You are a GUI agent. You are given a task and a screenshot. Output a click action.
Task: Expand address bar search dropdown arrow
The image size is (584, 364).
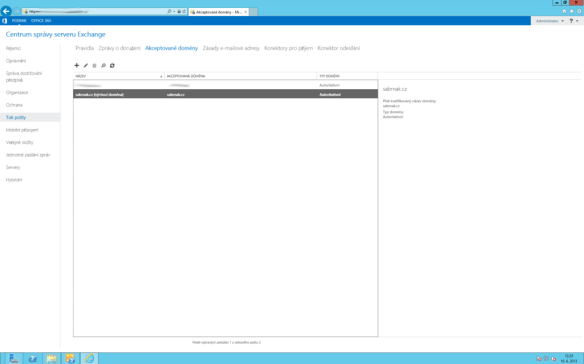[x=174, y=12]
